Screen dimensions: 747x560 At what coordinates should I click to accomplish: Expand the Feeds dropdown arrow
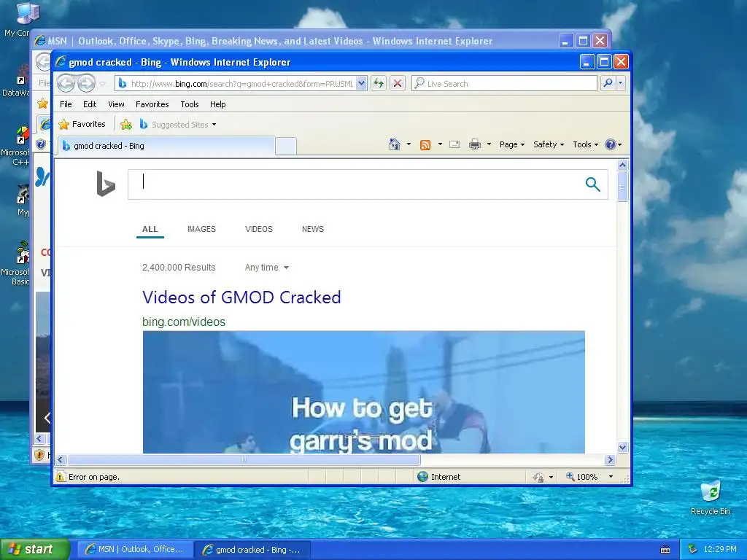click(440, 144)
